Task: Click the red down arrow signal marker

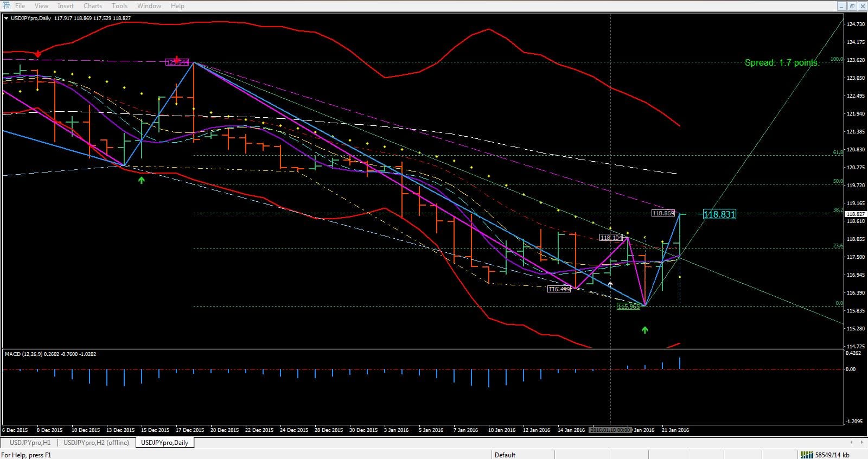Action: click(x=37, y=54)
